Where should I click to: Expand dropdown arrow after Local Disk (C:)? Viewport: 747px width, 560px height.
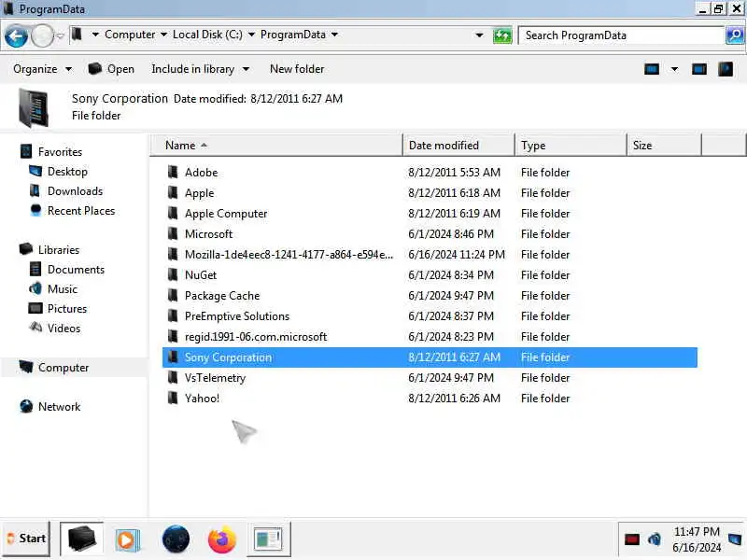tap(251, 35)
